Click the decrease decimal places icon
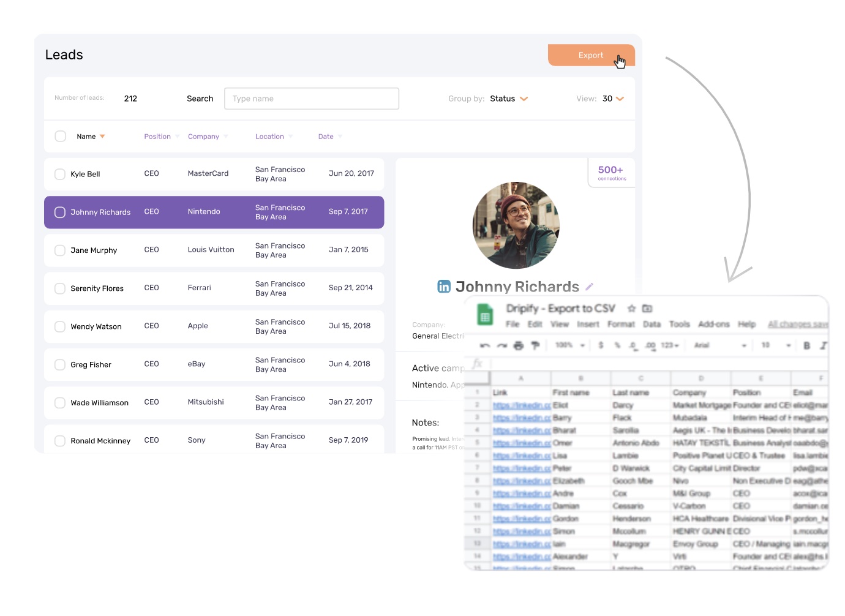845x616 pixels. (633, 345)
